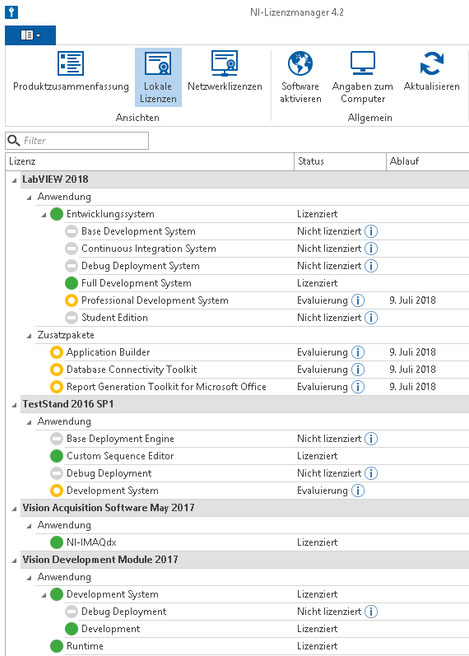Click info icon for Continuous Integration System
469x656 pixels.
[371, 249]
